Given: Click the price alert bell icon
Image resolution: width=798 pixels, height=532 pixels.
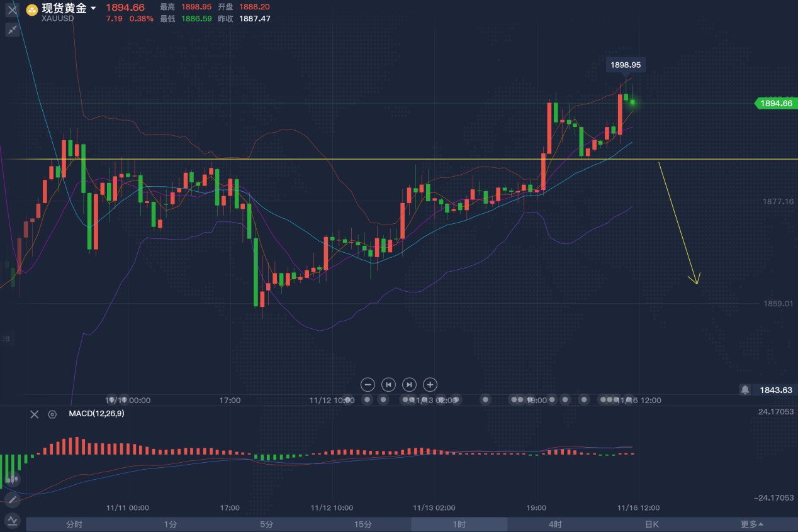Looking at the screenshot, I should pos(745,390).
